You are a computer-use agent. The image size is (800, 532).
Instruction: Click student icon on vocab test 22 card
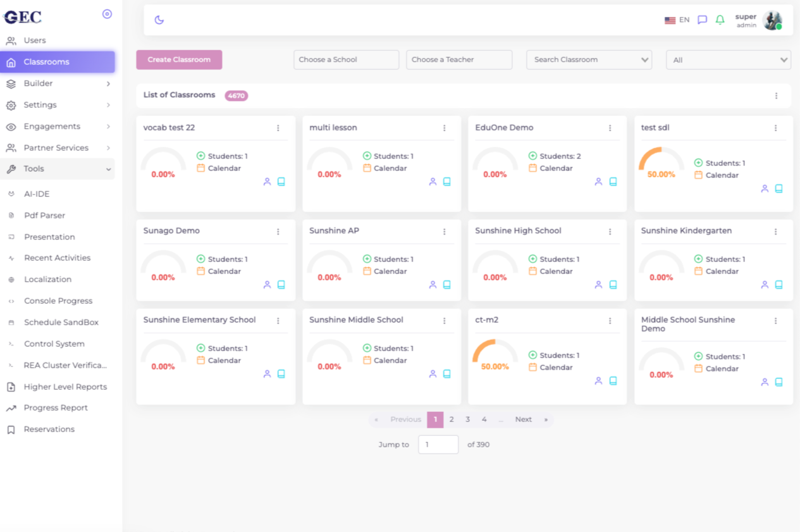[x=267, y=182]
